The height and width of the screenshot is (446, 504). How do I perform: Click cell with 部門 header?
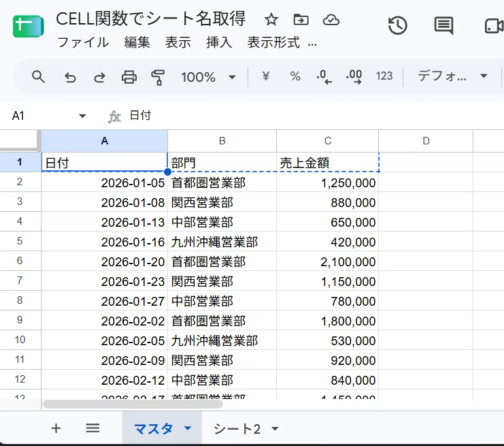pos(222,162)
